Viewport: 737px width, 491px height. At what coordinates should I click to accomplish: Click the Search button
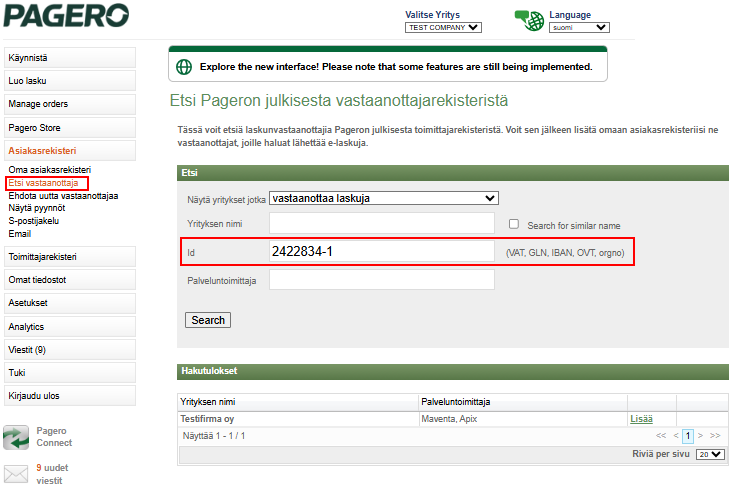(208, 320)
